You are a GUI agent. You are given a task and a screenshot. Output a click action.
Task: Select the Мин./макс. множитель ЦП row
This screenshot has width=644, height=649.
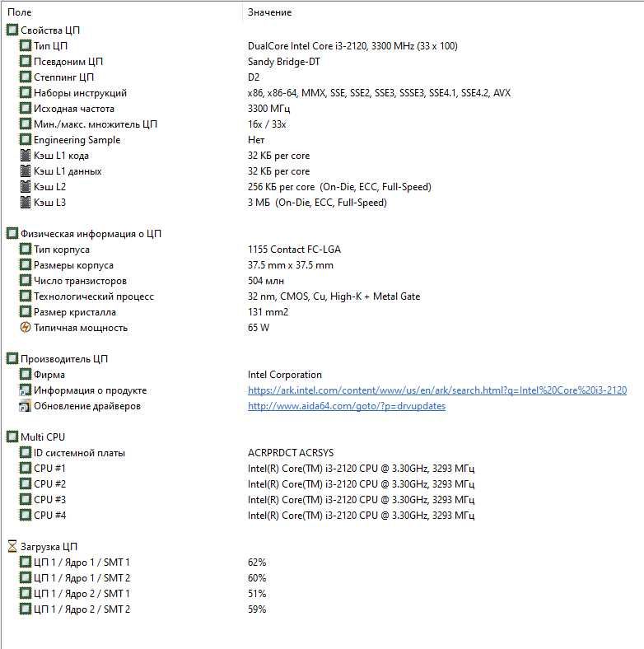tap(322, 124)
